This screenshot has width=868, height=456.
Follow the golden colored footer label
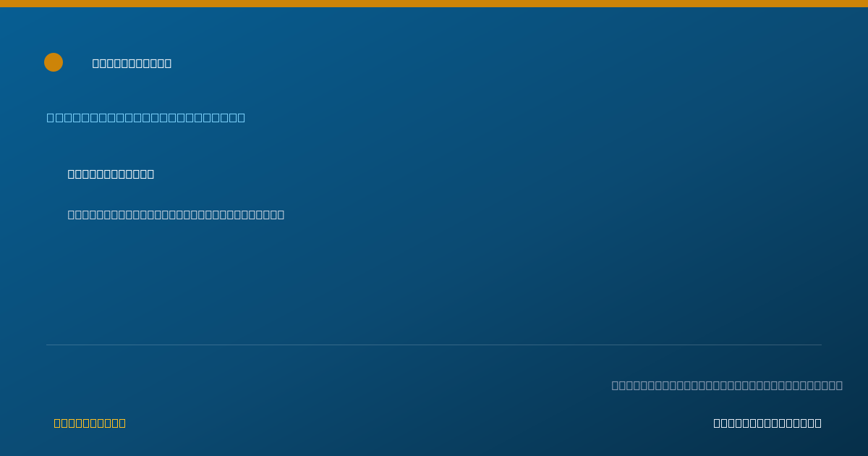click(90, 423)
